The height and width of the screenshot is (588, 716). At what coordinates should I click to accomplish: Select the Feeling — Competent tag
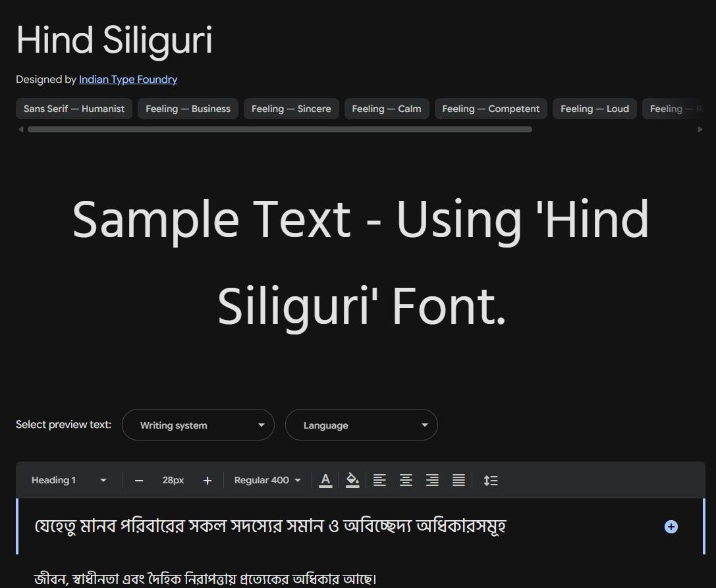click(491, 109)
